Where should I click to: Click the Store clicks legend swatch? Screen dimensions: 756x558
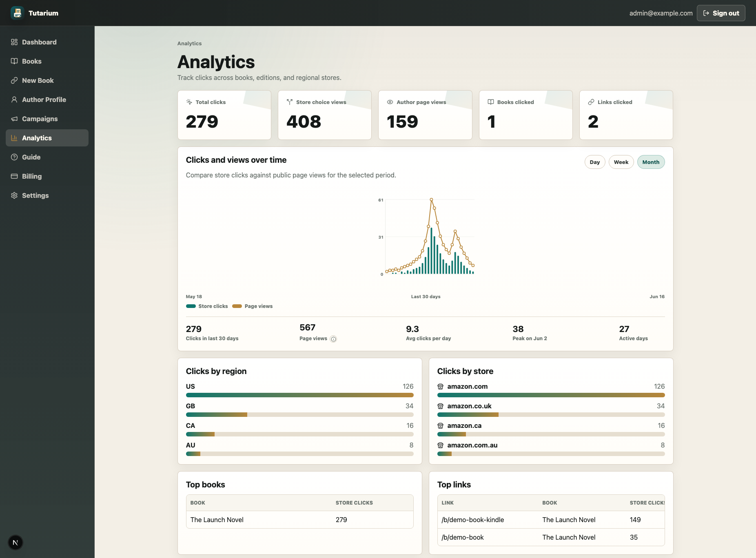191,306
